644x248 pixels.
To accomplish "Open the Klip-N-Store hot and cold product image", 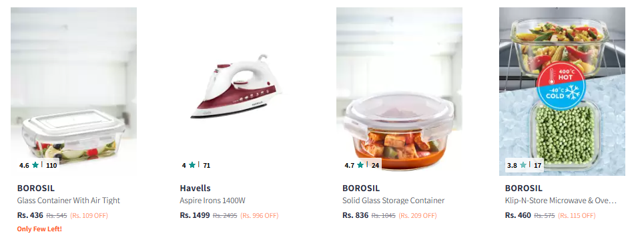I will pyautogui.click(x=562, y=92).
